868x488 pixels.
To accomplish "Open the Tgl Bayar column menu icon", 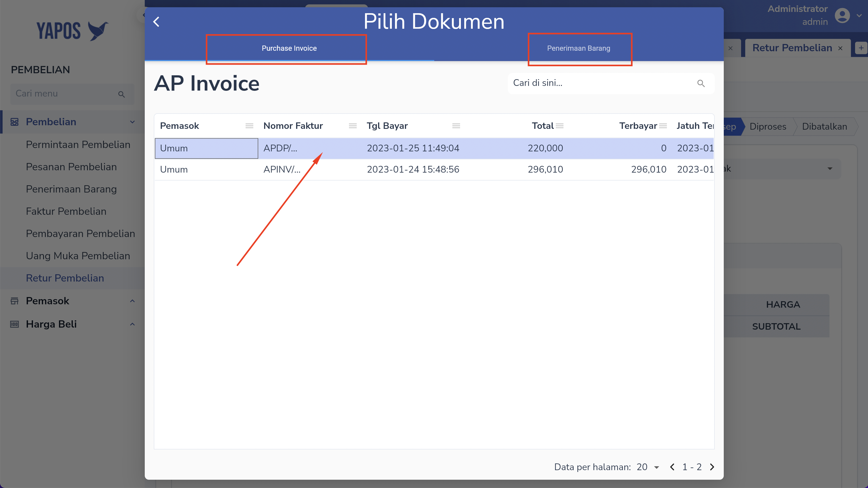I will click(x=456, y=126).
